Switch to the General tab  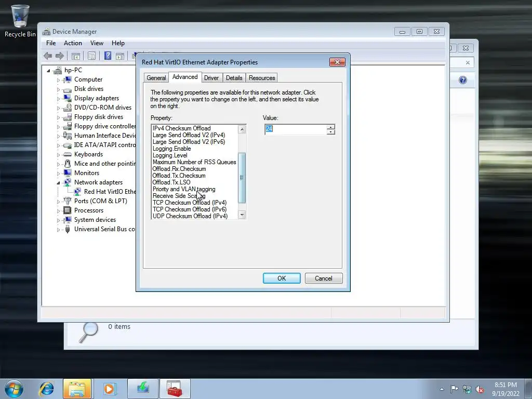pyautogui.click(x=156, y=78)
